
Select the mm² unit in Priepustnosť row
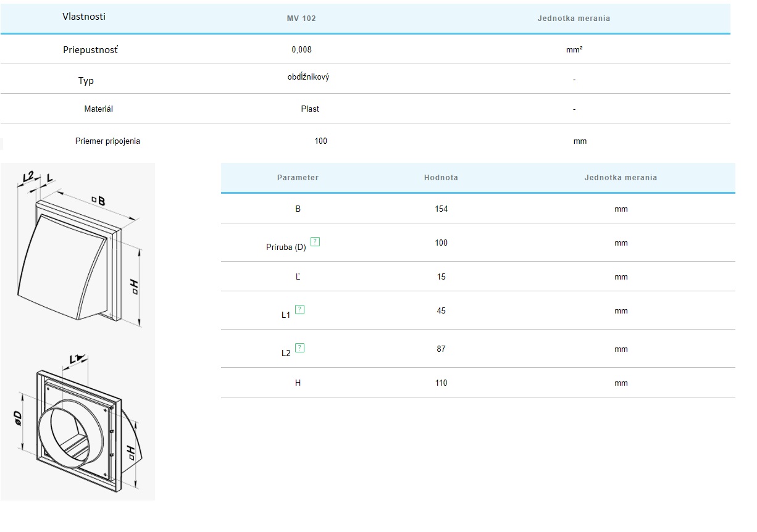(574, 50)
